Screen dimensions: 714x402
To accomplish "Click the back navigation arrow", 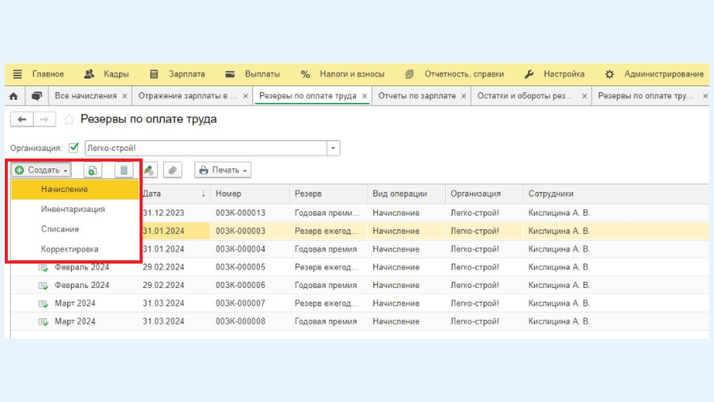I will point(22,120).
